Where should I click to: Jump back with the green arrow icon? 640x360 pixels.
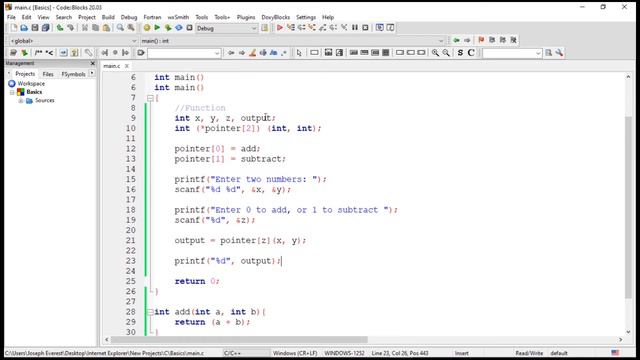click(456, 40)
